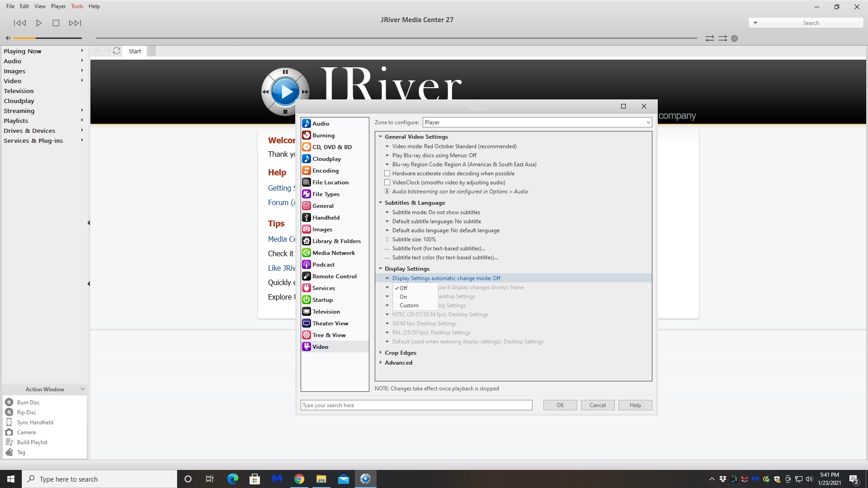Expand the Advanced section
Viewport: 868px width, 488px height.
(381, 362)
